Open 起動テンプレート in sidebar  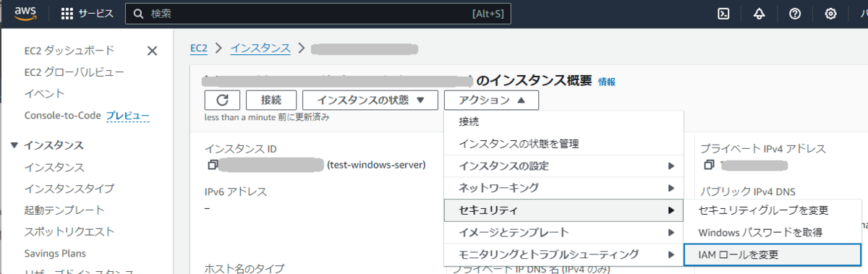coord(64,210)
